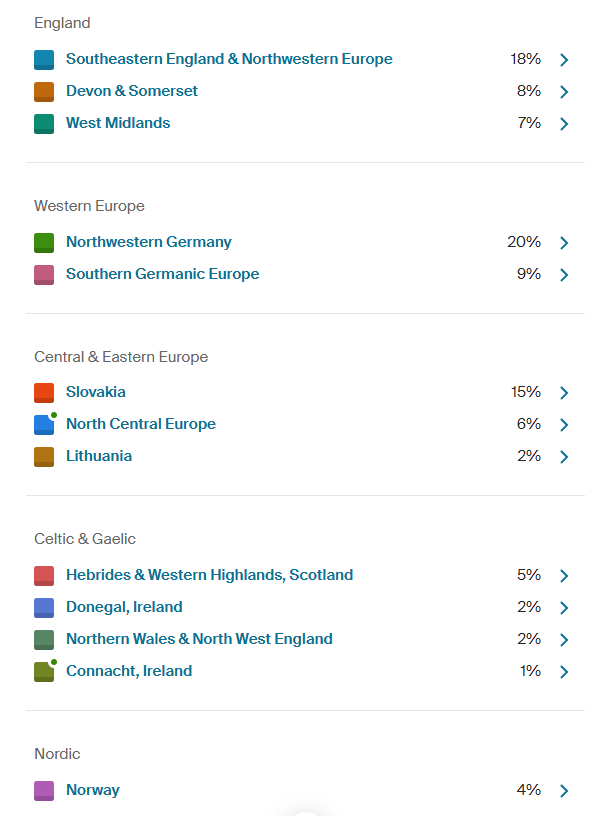
Task: Click the Slovakia 15% percentage value
Action: coord(525,392)
